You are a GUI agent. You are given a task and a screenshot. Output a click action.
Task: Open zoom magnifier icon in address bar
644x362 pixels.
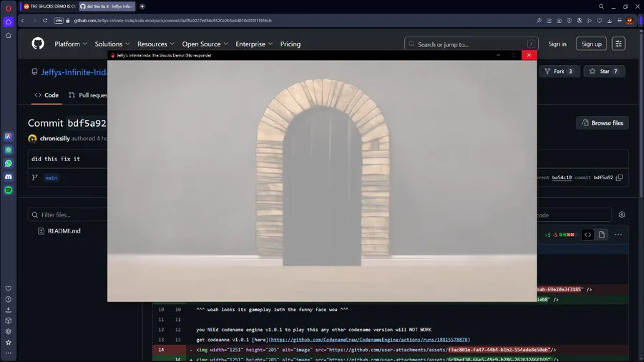click(539, 21)
